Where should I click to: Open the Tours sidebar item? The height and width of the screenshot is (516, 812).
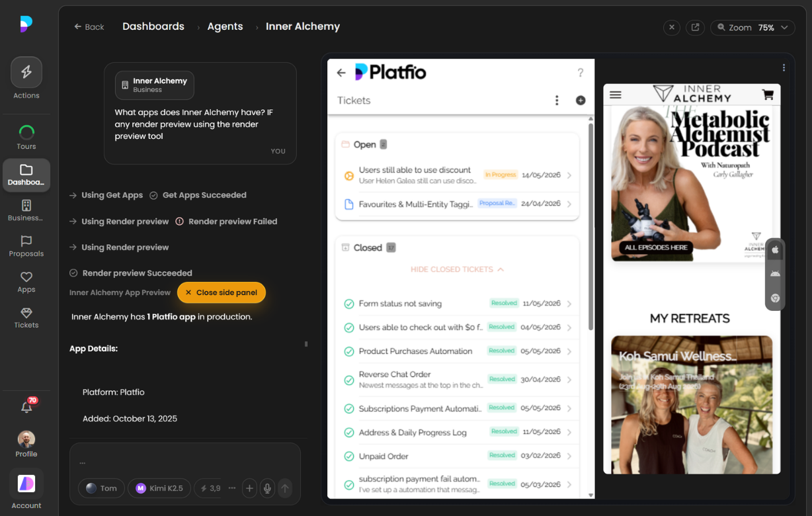point(26,137)
